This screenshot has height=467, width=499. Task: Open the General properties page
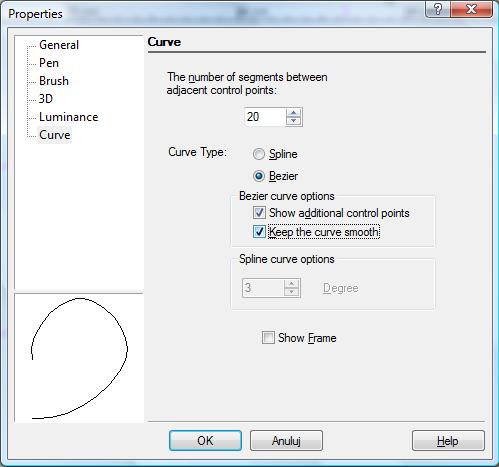[x=59, y=45]
